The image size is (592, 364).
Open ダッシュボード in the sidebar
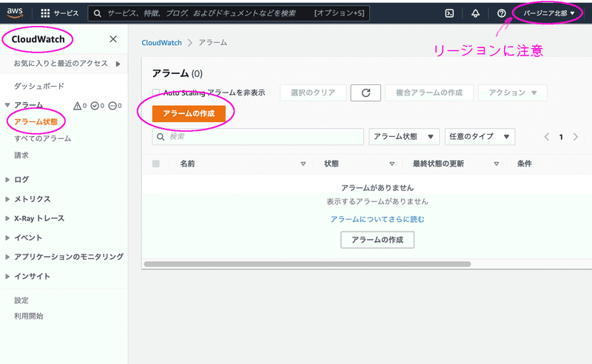pyautogui.click(x=39, y=86)
